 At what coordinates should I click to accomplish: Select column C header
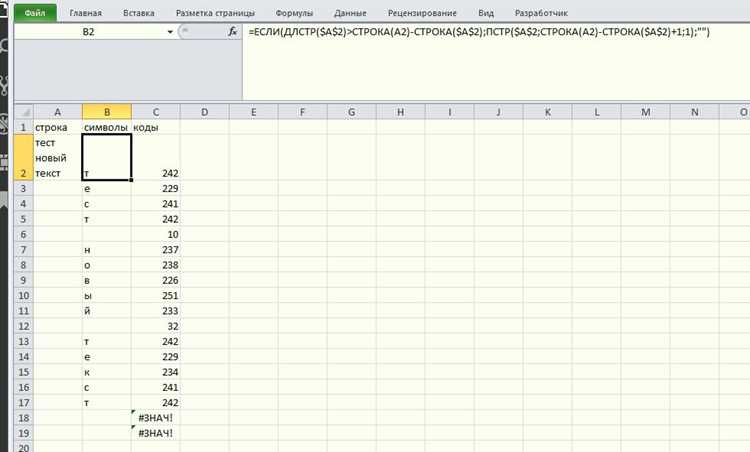(x=156, y=112)
